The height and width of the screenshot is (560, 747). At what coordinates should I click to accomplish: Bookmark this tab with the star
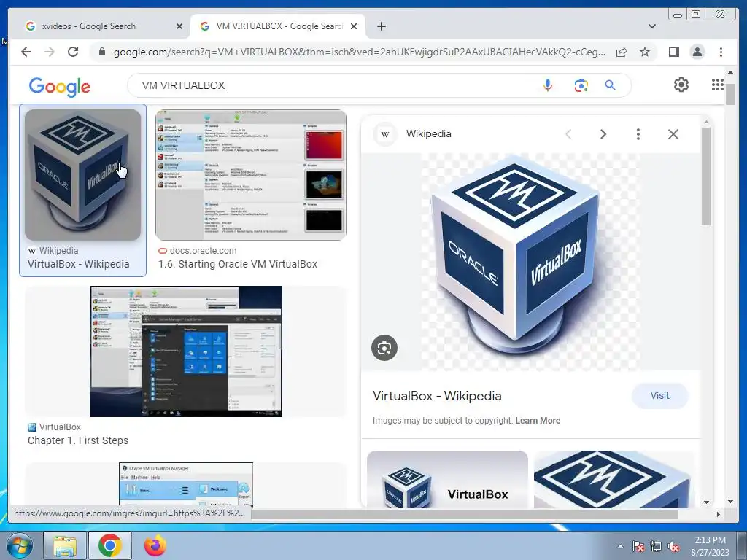pyautogui.click(x=645, y=52)
